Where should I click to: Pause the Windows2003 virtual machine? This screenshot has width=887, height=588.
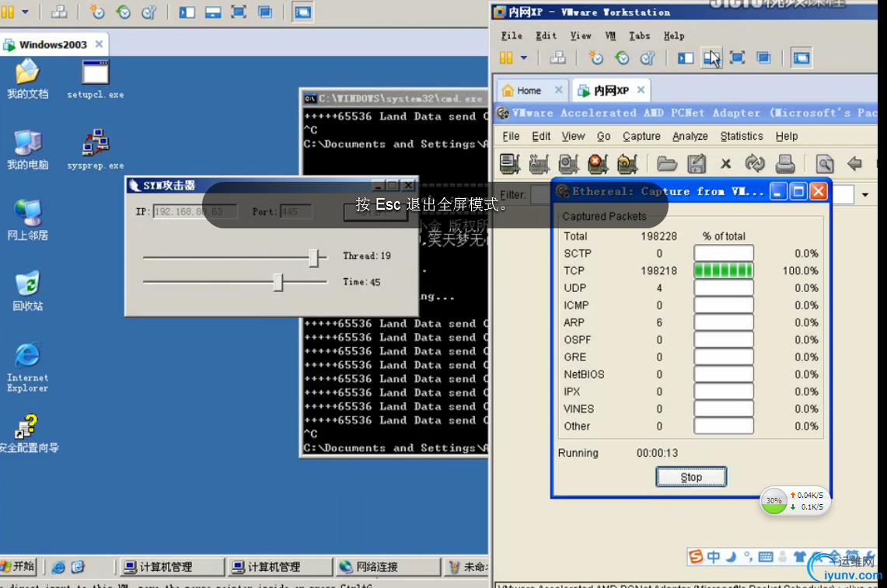tap(7, 12)
